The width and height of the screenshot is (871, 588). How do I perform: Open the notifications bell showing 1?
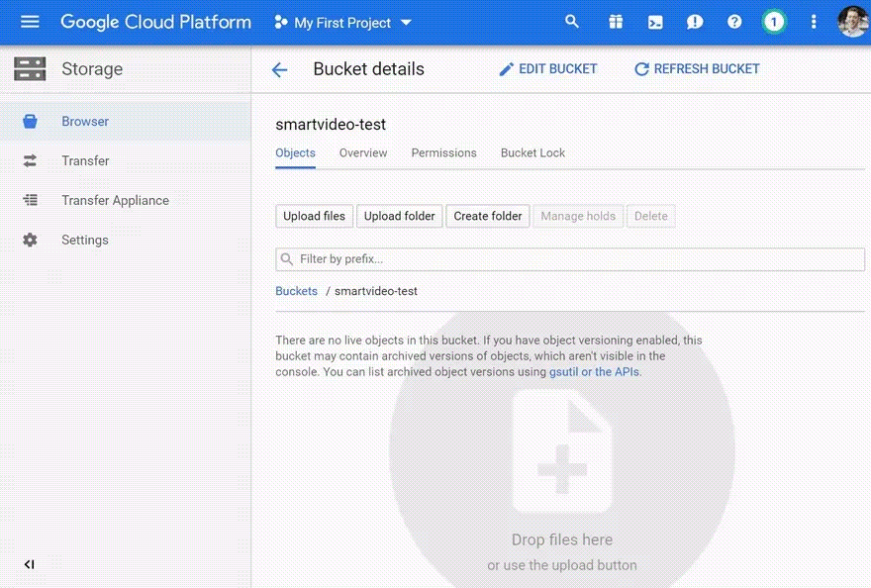(x=774, y=21)
